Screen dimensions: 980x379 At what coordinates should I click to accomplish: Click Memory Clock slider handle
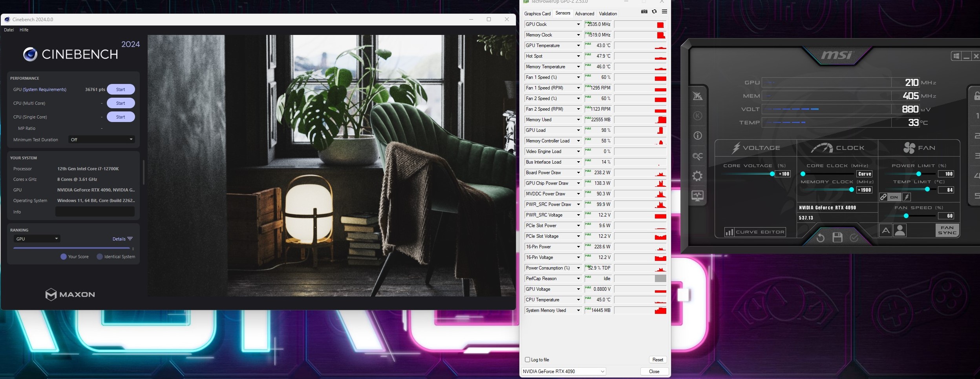click(851, 190)
